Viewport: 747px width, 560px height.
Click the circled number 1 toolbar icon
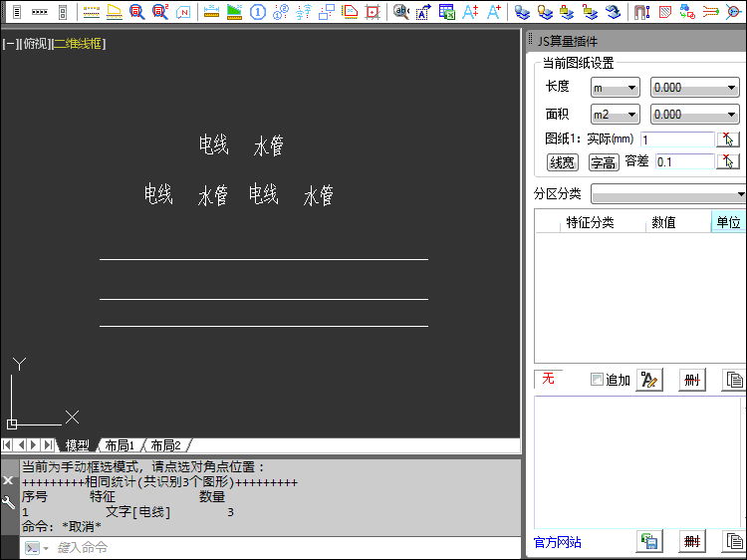pos(257,12)
